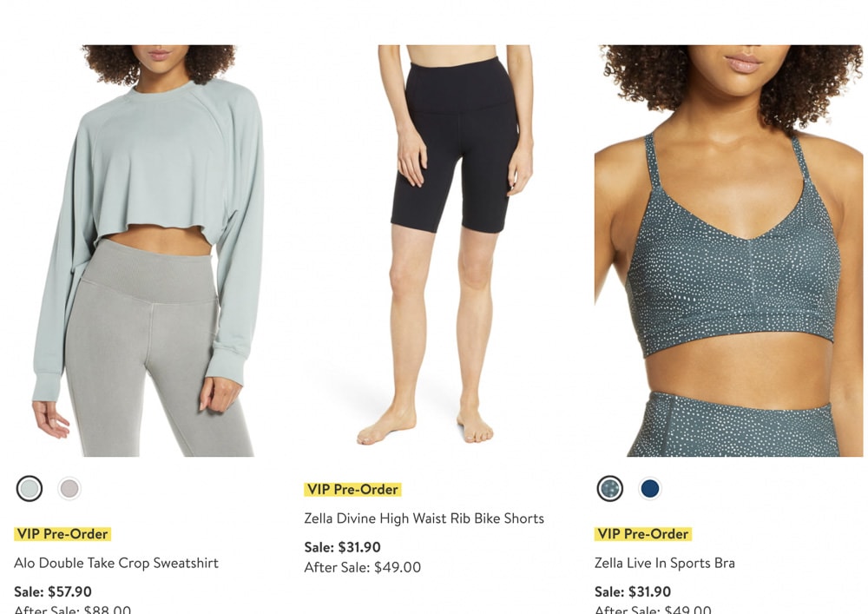Choose the teal dotted print swatch
The image size is (868, 614).
pos(610,489)
